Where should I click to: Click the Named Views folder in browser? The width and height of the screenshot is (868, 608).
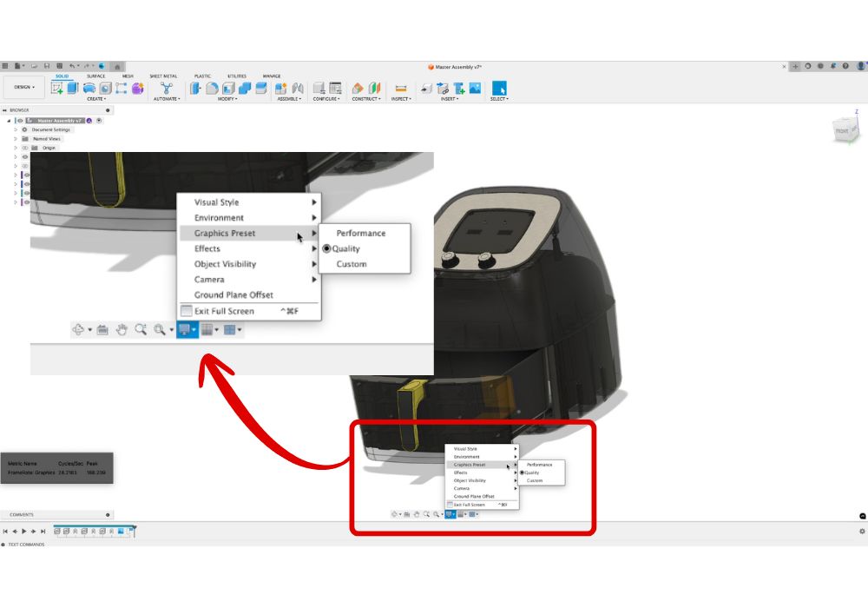(x=46, y=139)
